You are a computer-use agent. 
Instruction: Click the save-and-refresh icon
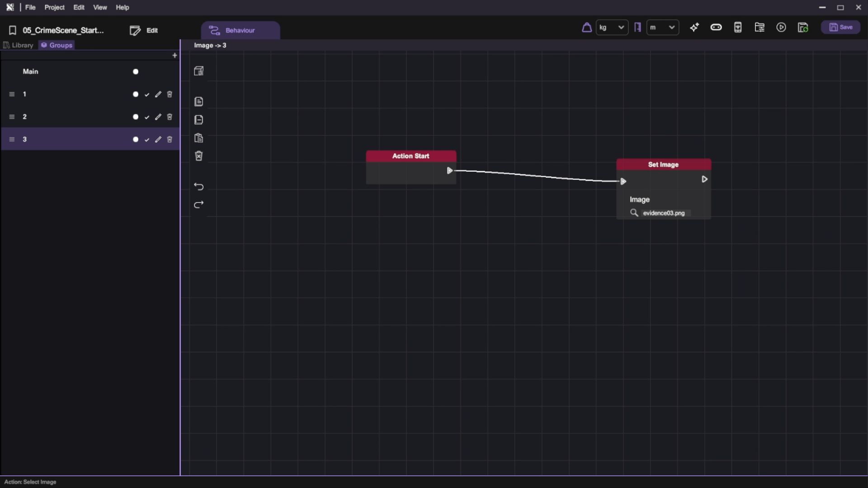[x=803, y=28]
